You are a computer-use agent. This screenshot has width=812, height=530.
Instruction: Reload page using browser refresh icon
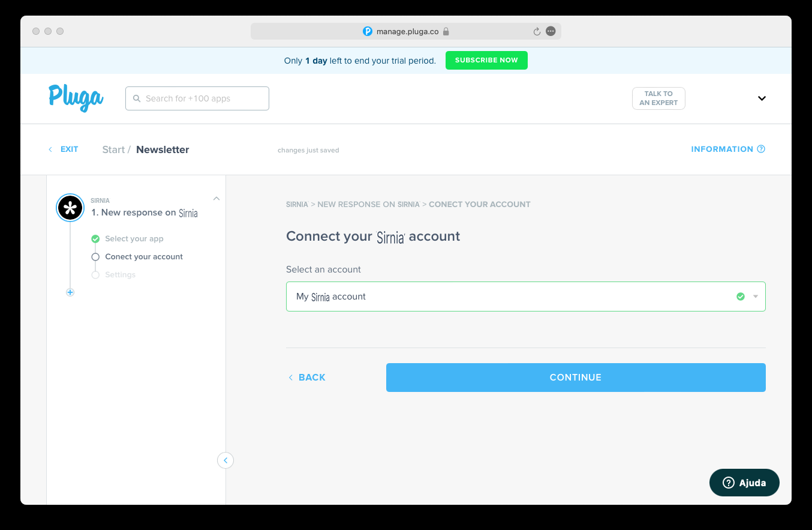537,31
